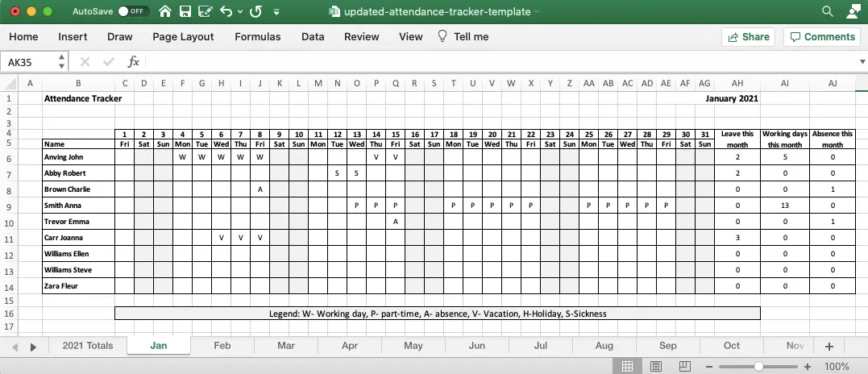868x374 pixels.
Task: Expand the Quick Access Toolbar customize arrow
Action: 276,11
